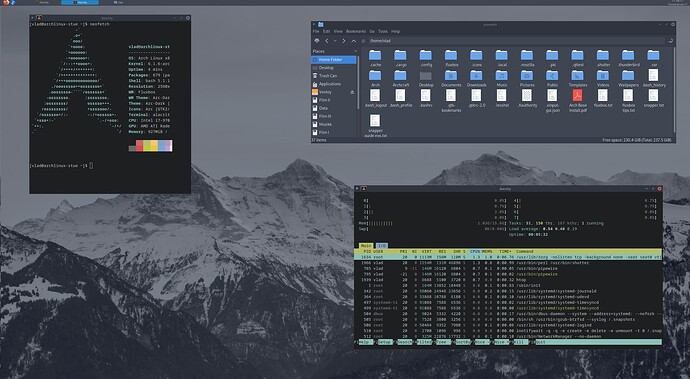Open Applications in Places sidebar
The height and width of the screenshot is (379, 690).
334,84
